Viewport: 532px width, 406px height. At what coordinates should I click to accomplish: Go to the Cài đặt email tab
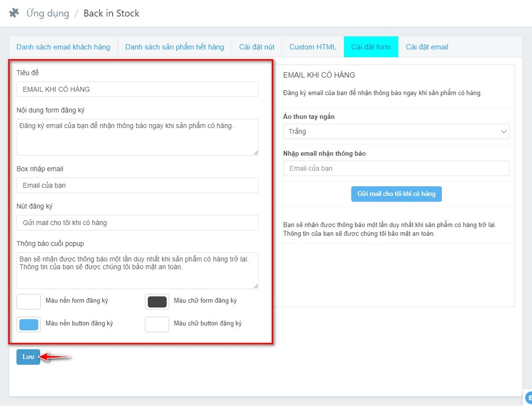[x=427, y=47]
